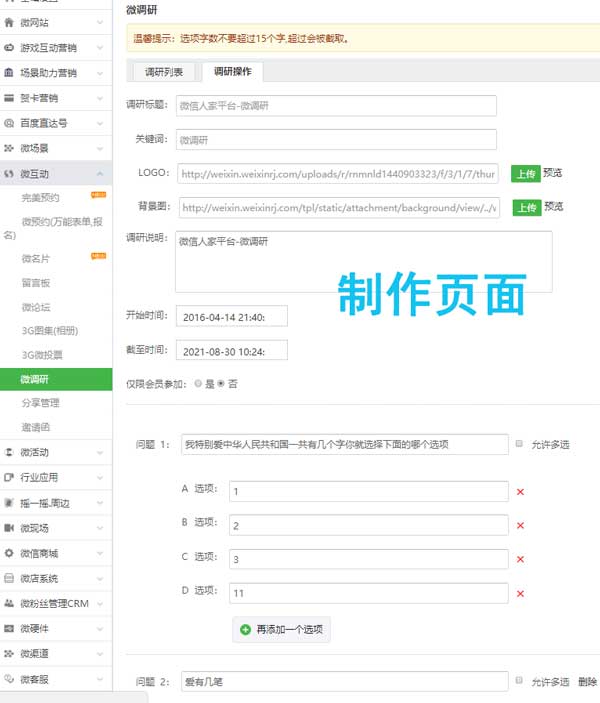Expand the 百度直达号 chevron
This screenshot has width=600, height=703.
point(100,123)
